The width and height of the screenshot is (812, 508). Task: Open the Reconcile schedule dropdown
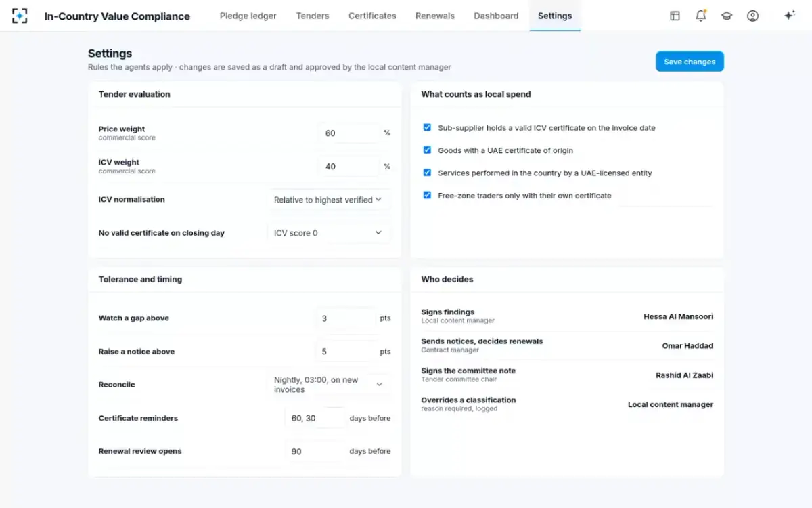coord(328,385)
